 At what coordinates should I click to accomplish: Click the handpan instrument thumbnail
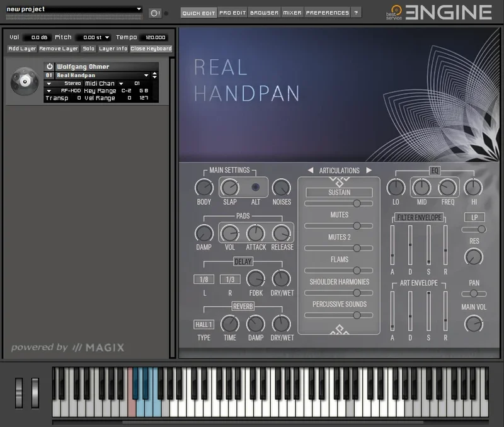pos(25,81)
